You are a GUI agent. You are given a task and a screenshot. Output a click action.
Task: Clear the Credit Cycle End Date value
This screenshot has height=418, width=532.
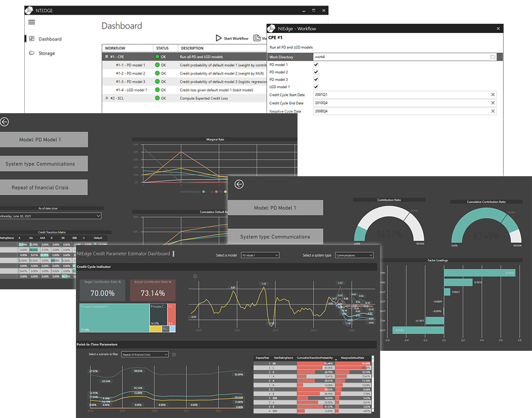[x=493, y=103]
